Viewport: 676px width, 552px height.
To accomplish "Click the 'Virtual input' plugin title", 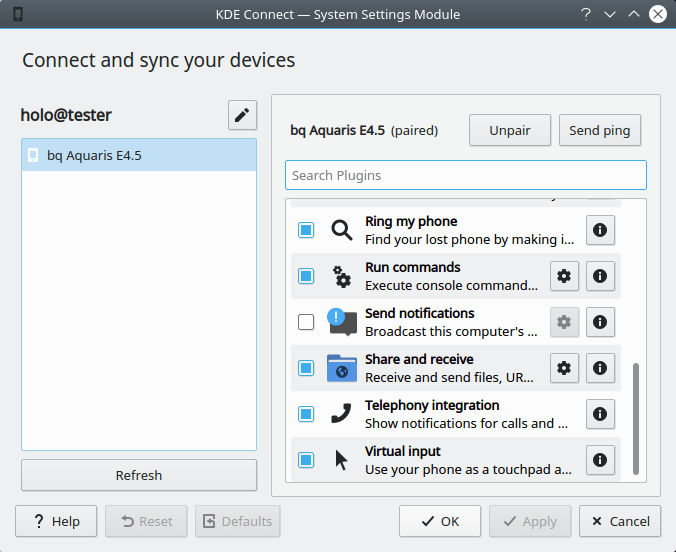I will pos(403,451).
